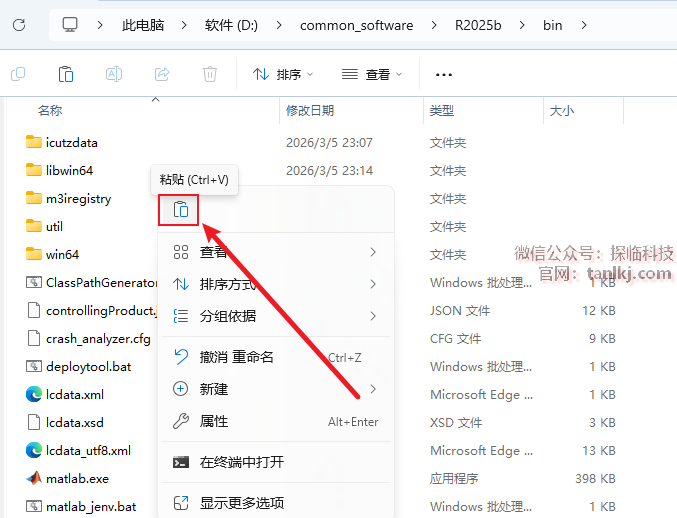Click the Share icon in toolbar

[162, 74]
